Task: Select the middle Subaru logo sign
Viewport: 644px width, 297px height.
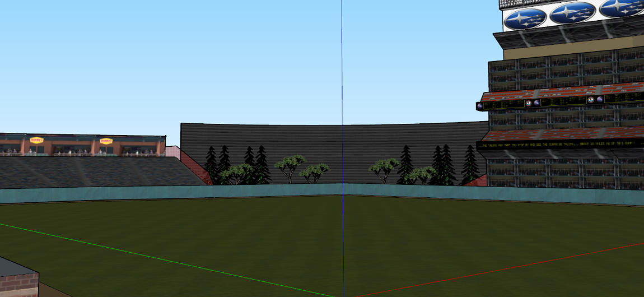Action: (x=572, y=13)
